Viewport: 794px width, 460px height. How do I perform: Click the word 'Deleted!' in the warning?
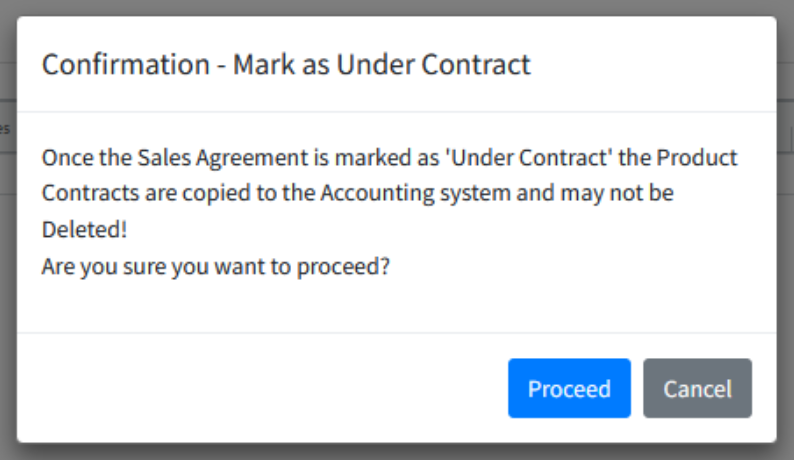(x=84, y=228)
